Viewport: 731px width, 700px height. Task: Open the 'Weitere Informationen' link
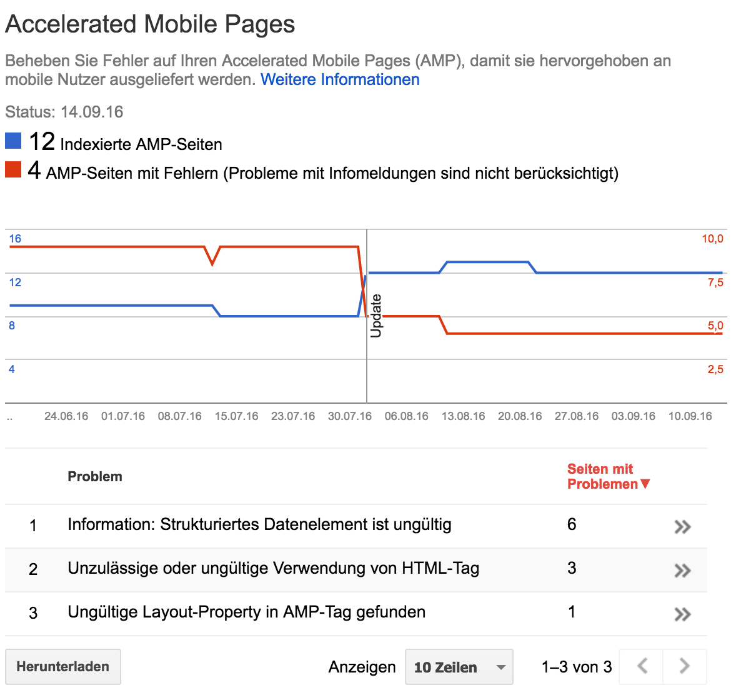pos(340,80)
